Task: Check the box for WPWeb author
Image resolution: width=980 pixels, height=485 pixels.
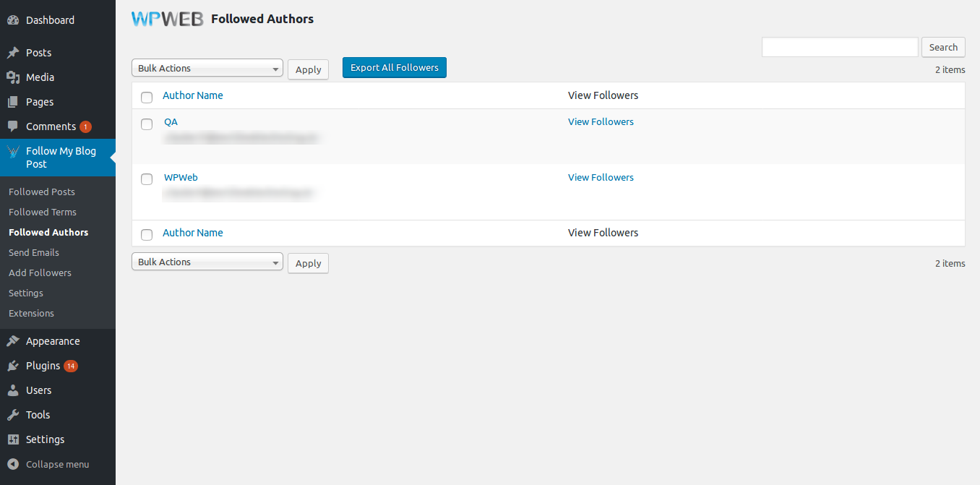Action: coord(147,179)
